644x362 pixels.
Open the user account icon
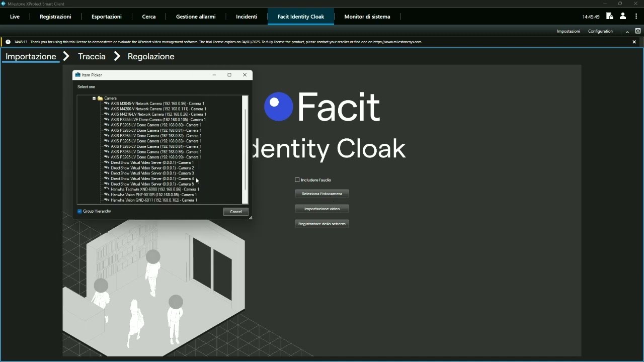point(623,16)
